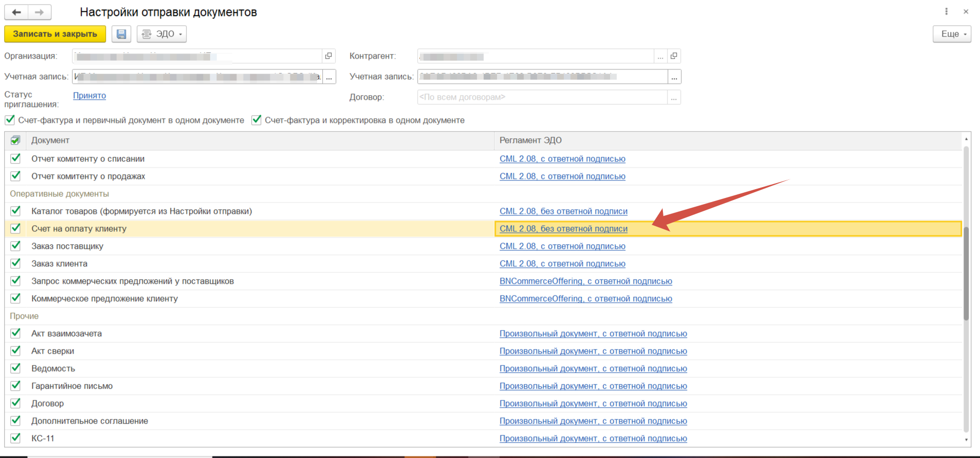Click the Документ column header

pyautogui.click(x=50, y=140)
